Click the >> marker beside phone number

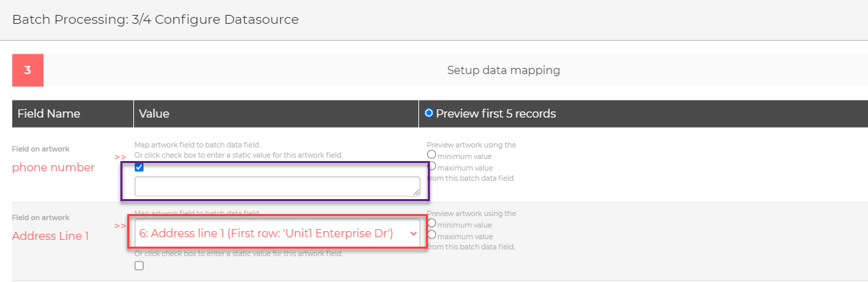pos(120,157)
